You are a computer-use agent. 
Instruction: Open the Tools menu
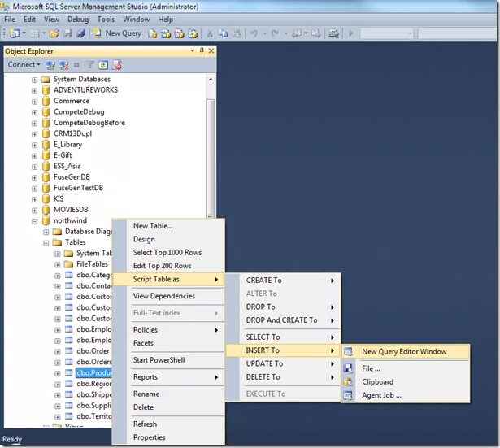(106, 20)
